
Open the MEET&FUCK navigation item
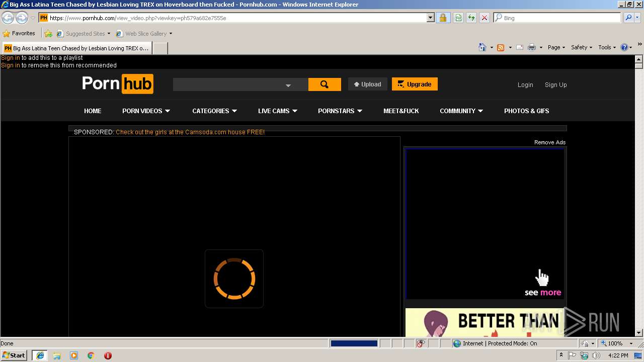click(401, 111)
